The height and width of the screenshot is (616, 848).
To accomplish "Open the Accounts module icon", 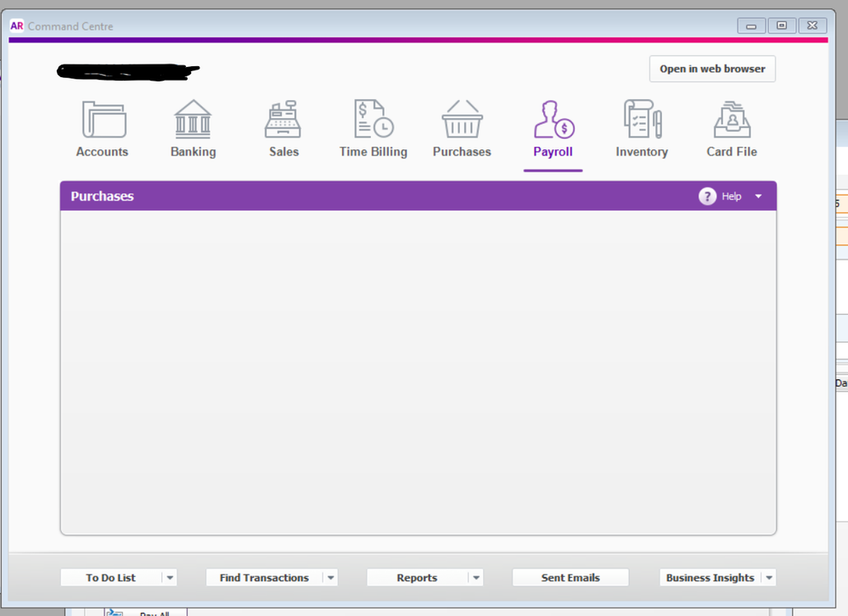I will point(103,120).
